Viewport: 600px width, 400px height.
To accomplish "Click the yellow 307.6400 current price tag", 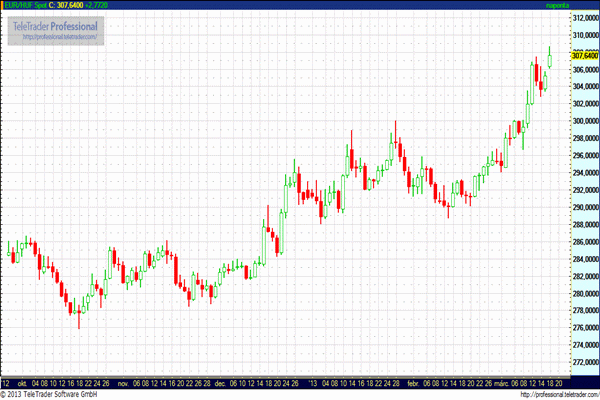I will tap(583, 56).
